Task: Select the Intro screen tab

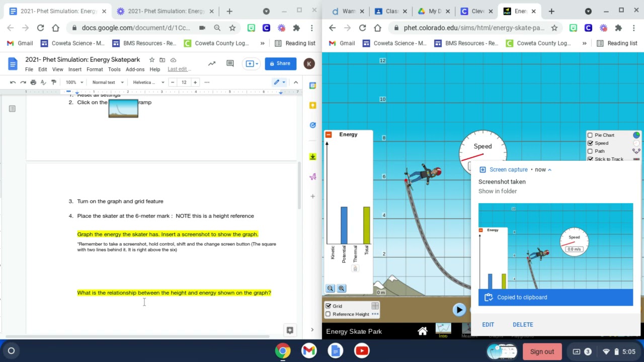Action: tap(443, 331)
